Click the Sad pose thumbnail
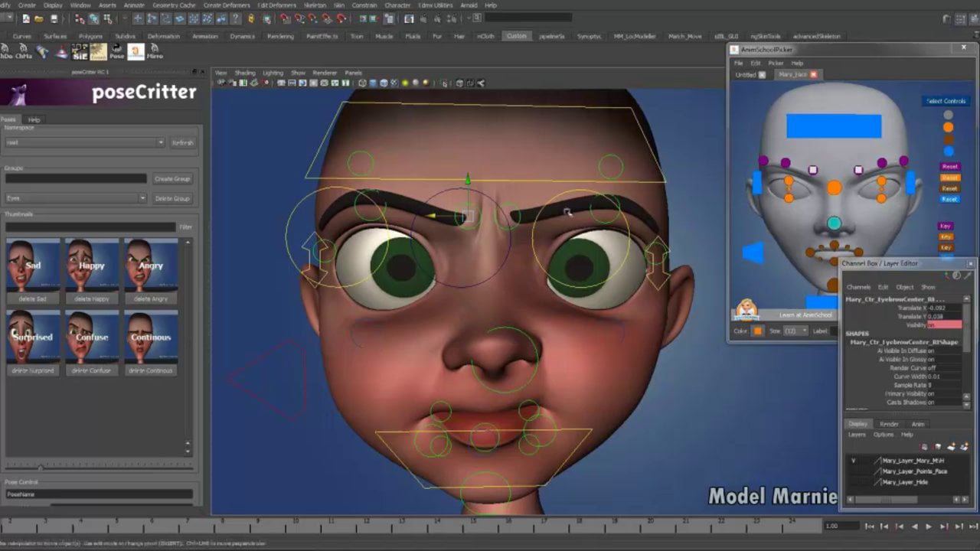 (33, 264)
